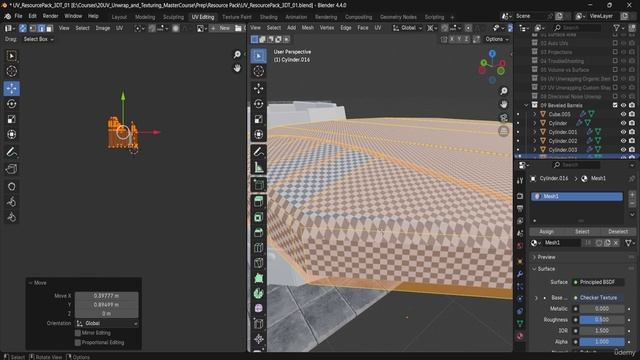Viewport: 640px width, 360px height.
Task: Toggle 03 Projections collection checkbox
Action: pyautogui.click(x=615, y=52)
